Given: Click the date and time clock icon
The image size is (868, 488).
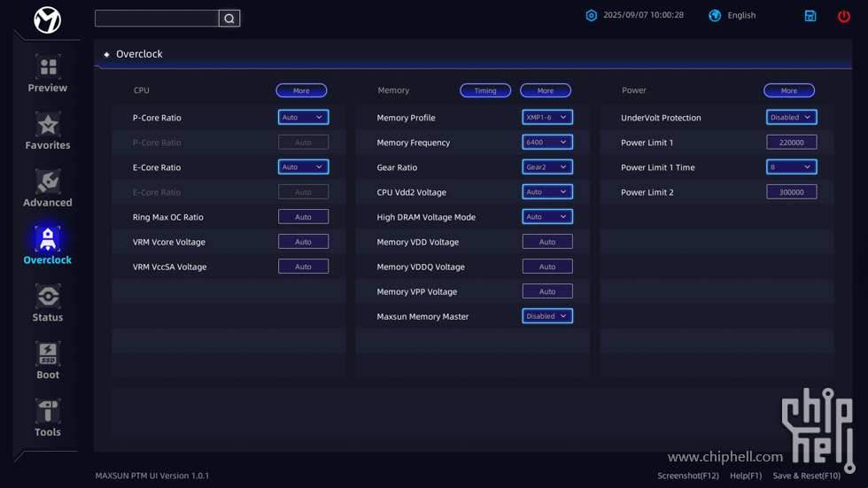Looking at the screenshot, I should click(592, 15).
